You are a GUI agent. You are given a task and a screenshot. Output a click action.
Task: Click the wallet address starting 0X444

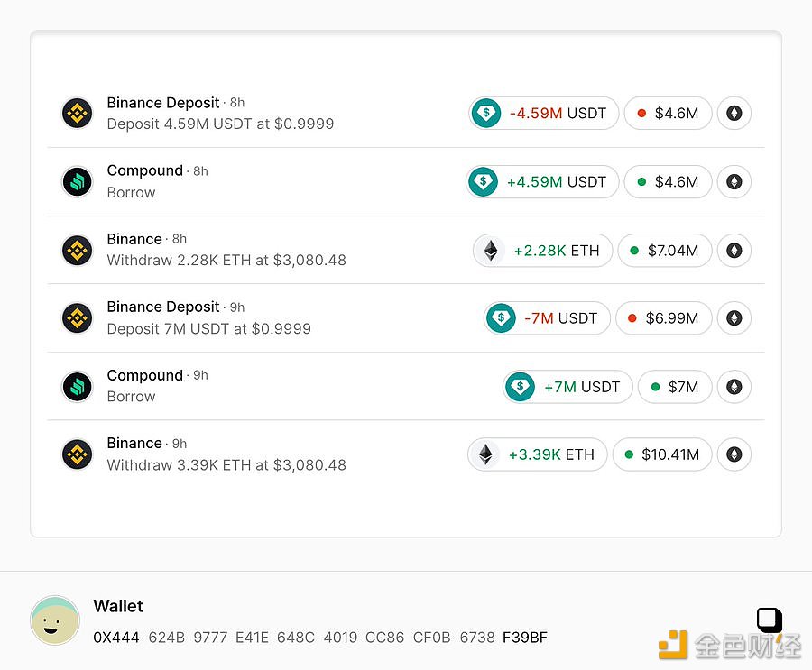pyautogui.click(x=320, y=637)
